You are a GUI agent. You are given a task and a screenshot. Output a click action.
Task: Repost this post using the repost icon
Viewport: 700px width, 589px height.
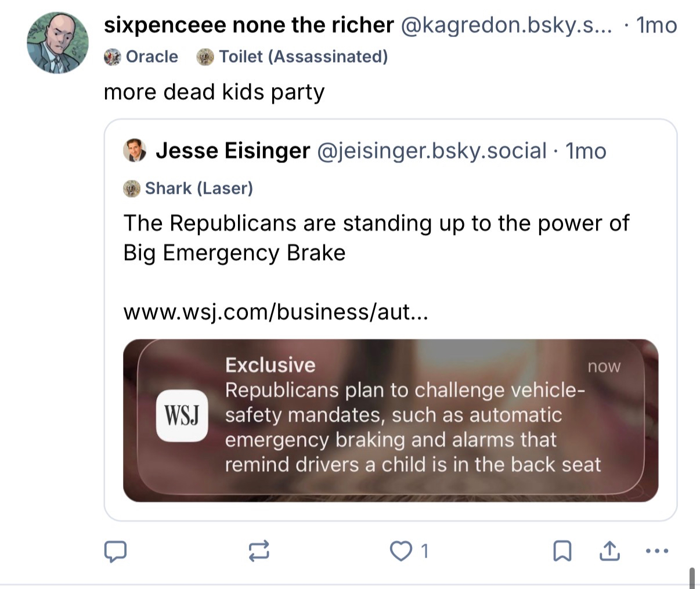pyautogui.click(x=258, y=551)
